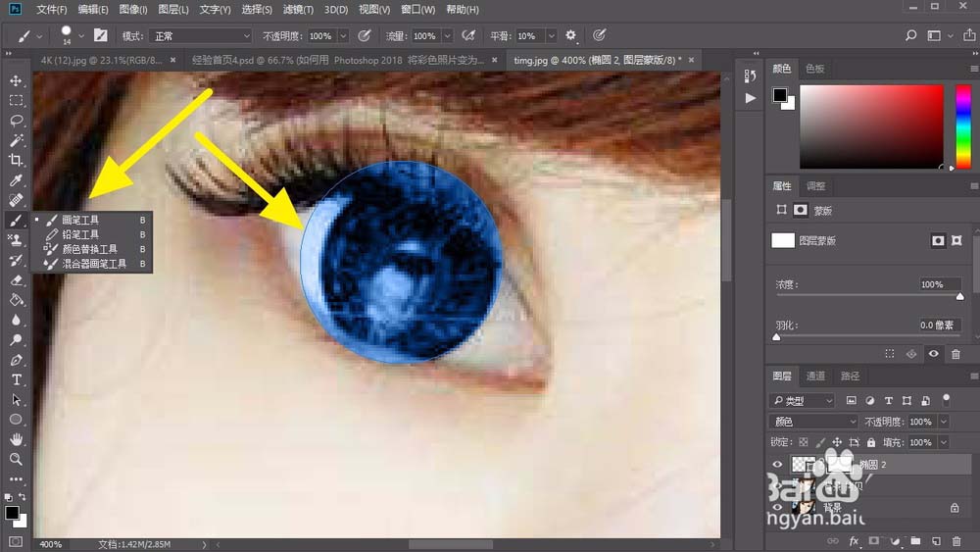
Task: Toggle lock all for layer
Action: (x=871, y=442)
